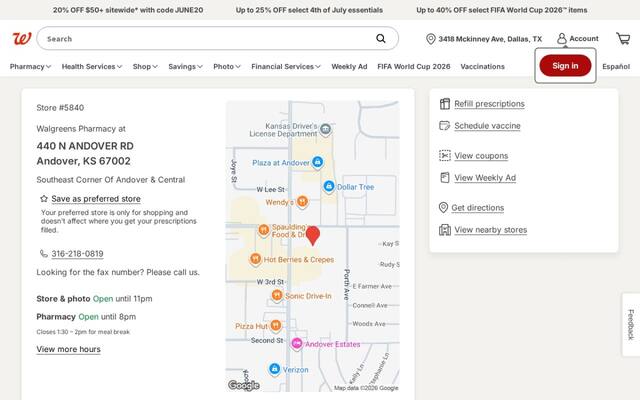
Task: Click View more hours link
Action: pos(68,349)
